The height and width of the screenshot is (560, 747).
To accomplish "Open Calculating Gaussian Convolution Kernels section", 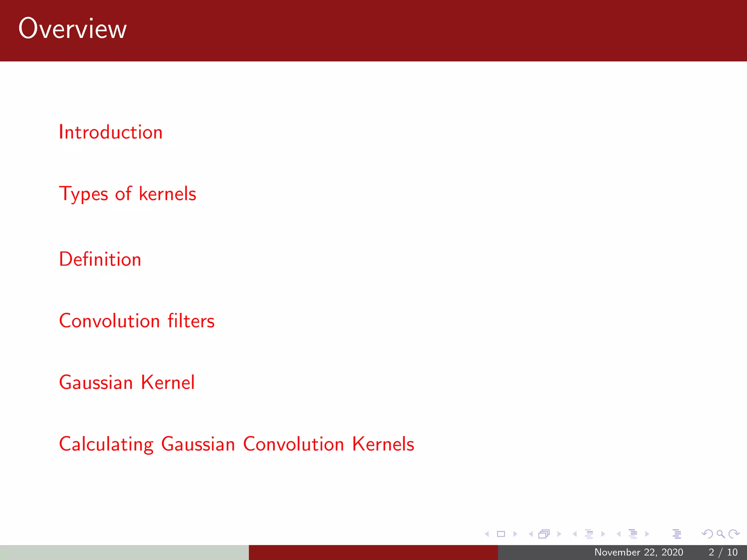I will point(237,444).
